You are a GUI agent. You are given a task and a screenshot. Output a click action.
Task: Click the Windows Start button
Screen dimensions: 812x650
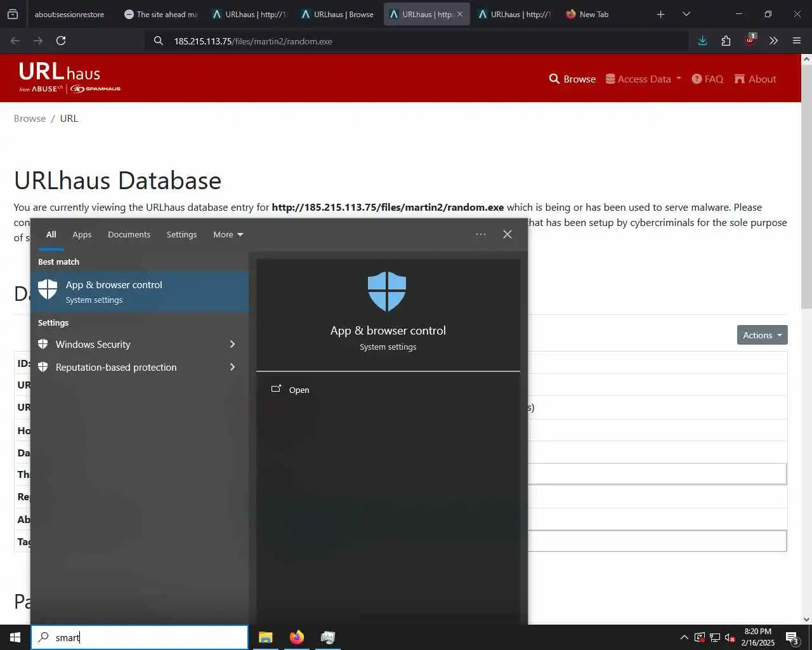tap(15, 637)
